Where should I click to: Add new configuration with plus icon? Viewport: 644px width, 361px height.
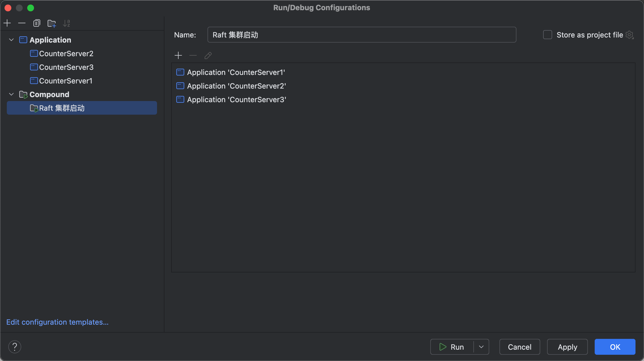(7, 23)
